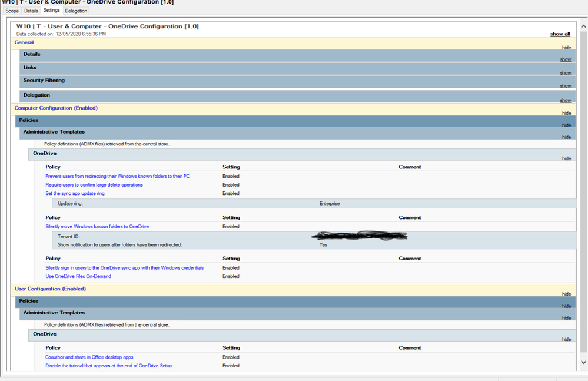Open Set the sync app update ring policy
The image size is (588, 381).
[x=75, y=194]
